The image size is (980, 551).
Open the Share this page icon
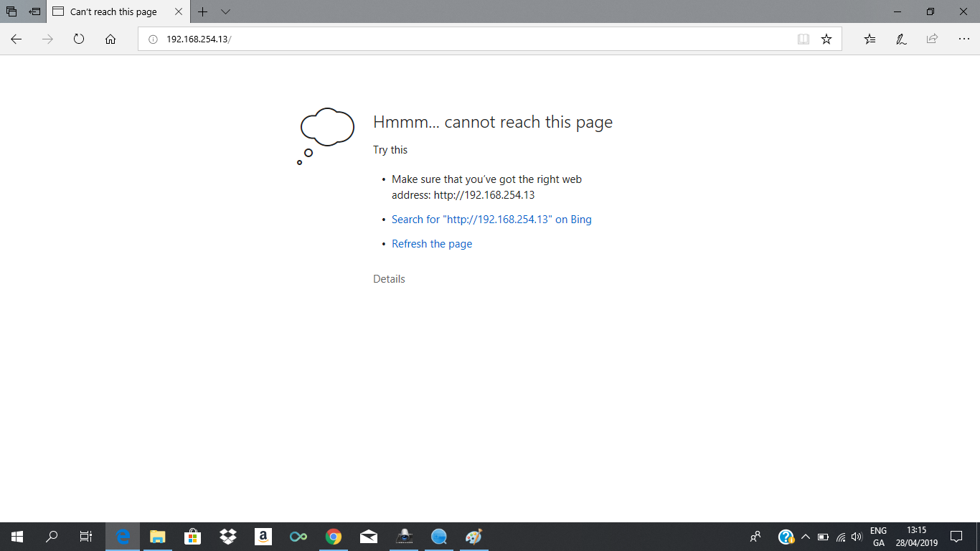point(932,39)
